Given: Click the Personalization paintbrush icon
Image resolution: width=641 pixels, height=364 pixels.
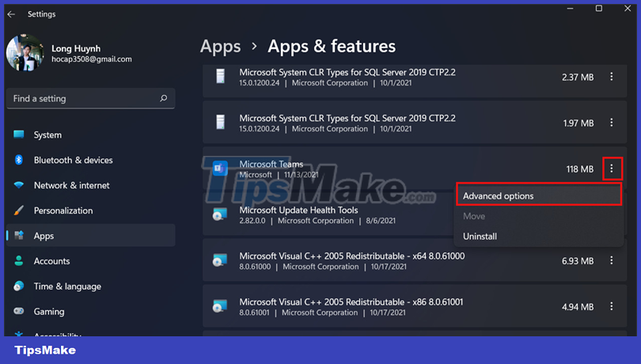Looking at the screenshot, I should tap(19, 210).
